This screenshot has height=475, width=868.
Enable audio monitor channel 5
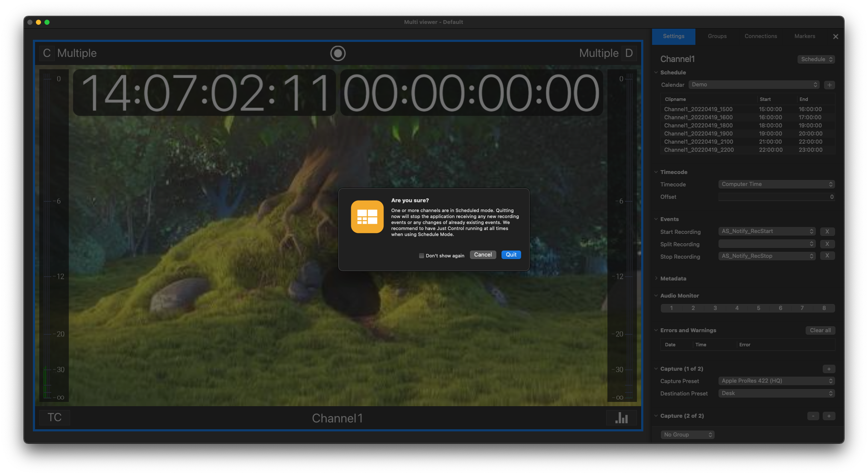pos(759,308)
